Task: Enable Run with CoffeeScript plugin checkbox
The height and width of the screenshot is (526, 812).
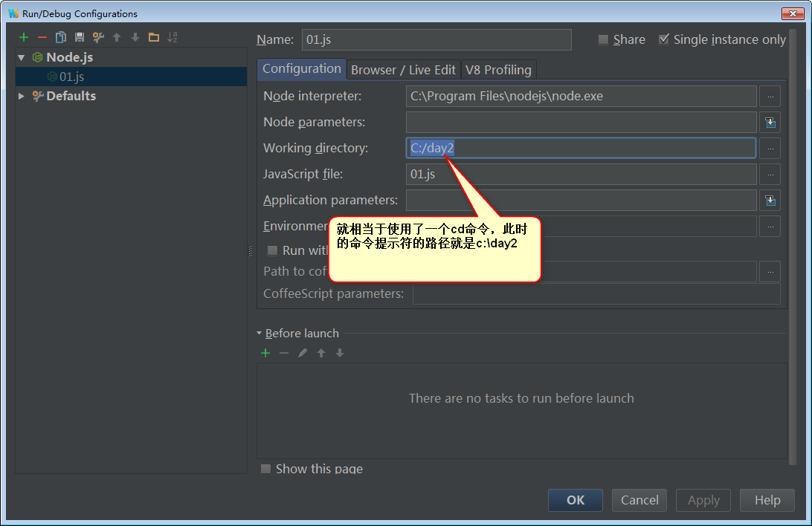Action: click(272, 251)
